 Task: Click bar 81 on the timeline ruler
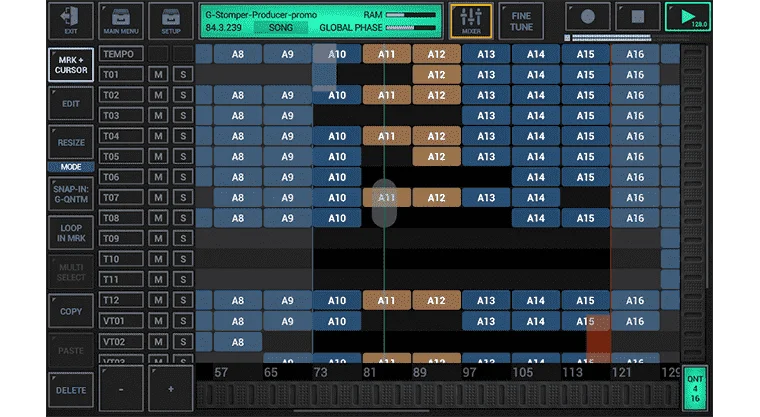pos(370,372)
